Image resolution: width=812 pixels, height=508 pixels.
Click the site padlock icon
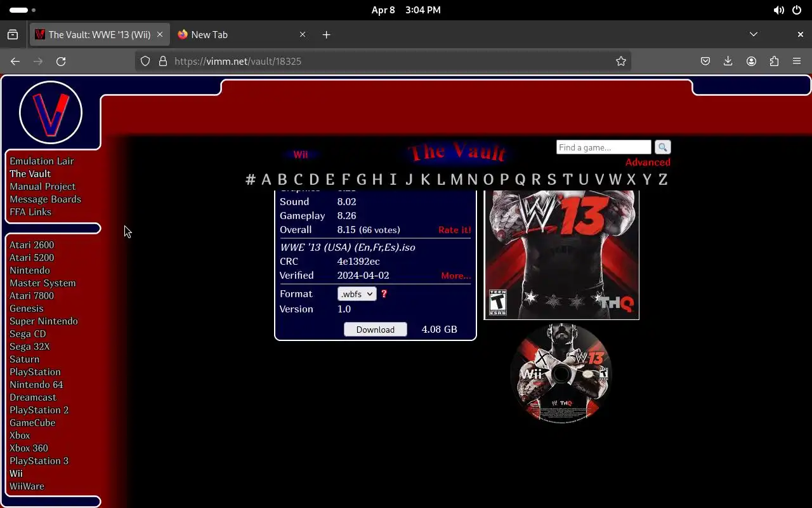163,61
